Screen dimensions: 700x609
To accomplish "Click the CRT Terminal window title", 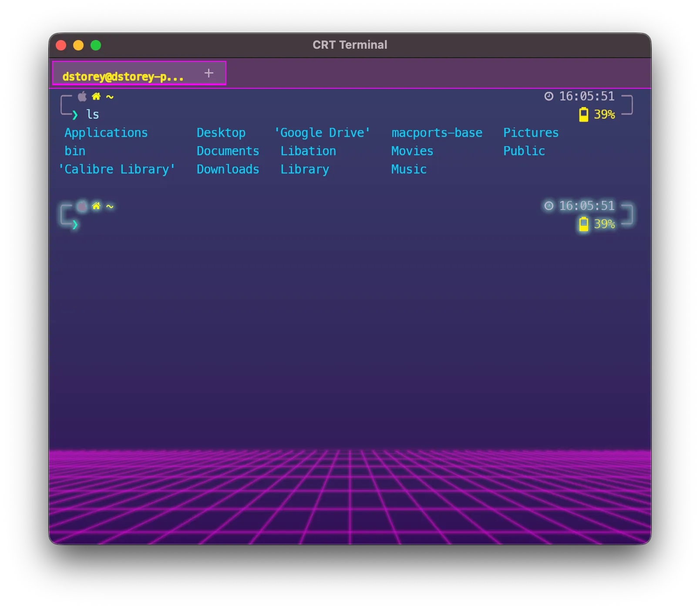I will pos(350,45).
